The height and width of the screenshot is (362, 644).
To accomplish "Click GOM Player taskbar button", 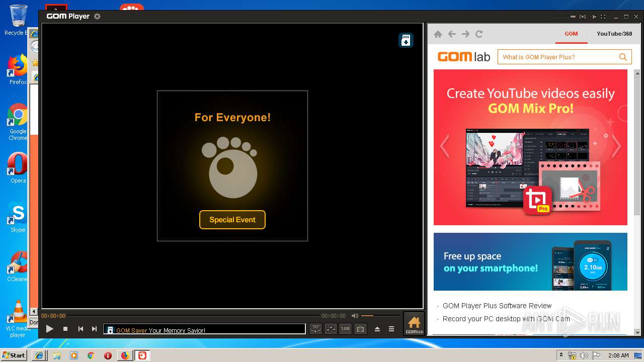I will click(x=142, y=355).
